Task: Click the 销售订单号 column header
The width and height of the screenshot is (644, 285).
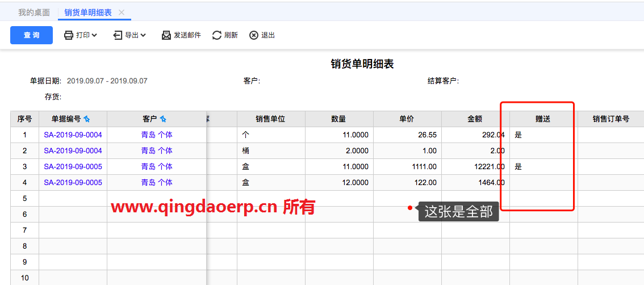Action: point(610,119)
